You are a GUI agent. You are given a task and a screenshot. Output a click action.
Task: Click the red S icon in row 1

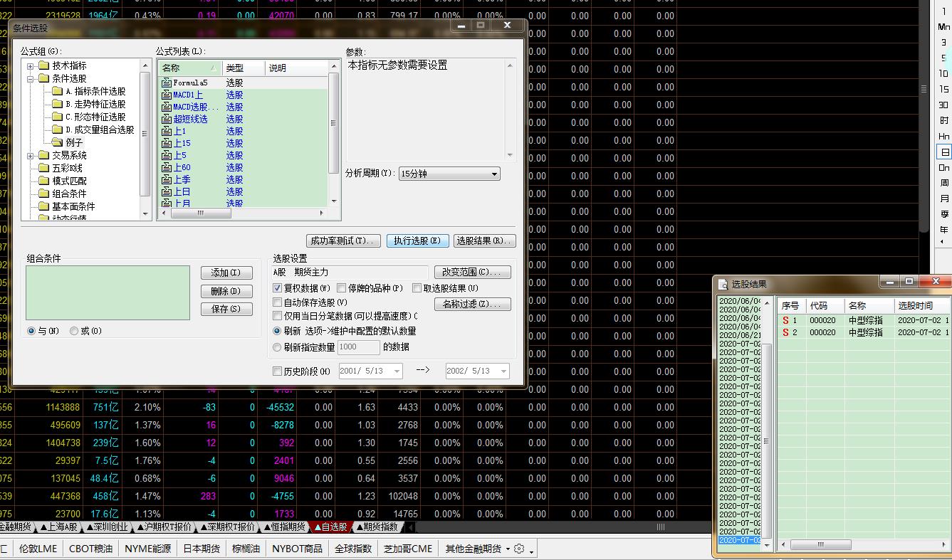click(785, 321)
